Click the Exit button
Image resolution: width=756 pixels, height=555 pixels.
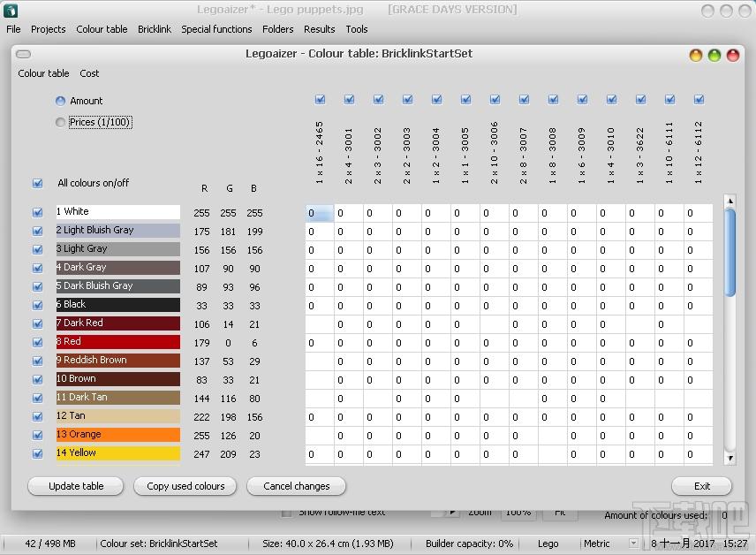coord(701,486)
